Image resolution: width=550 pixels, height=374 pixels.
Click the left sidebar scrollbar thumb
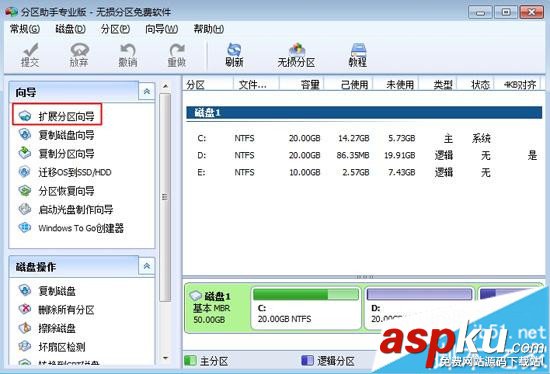[165, 197]
